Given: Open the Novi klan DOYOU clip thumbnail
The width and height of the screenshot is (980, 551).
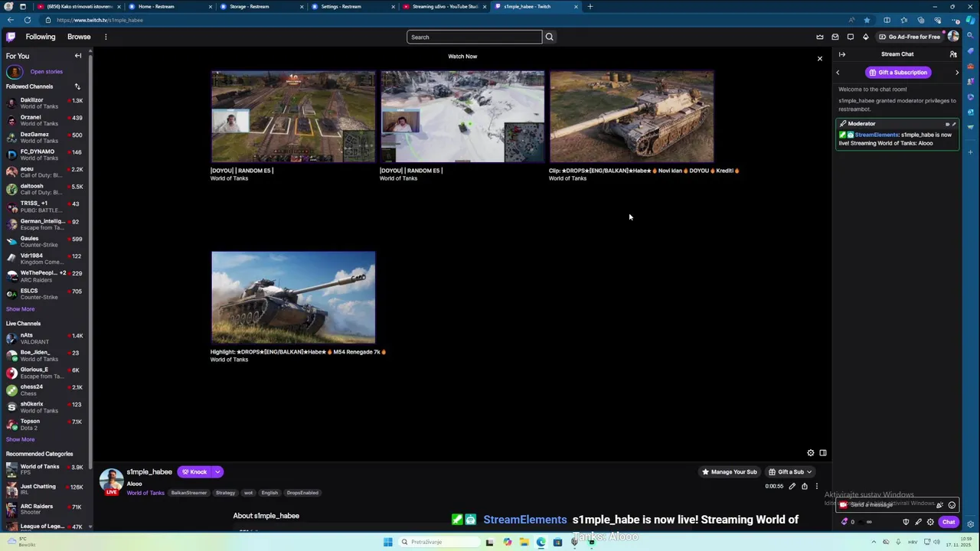Looking at the screenshot, I should (x=632, y=117).
